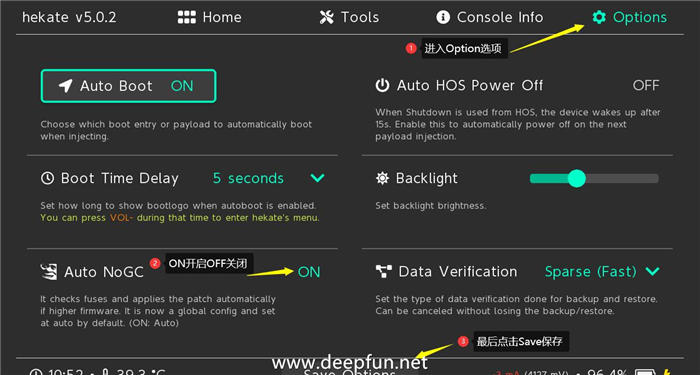The width and height of the screenshot is (700, 375).
Task: Click the unfilled part of Backlight slider
Action: pos(622,179)
